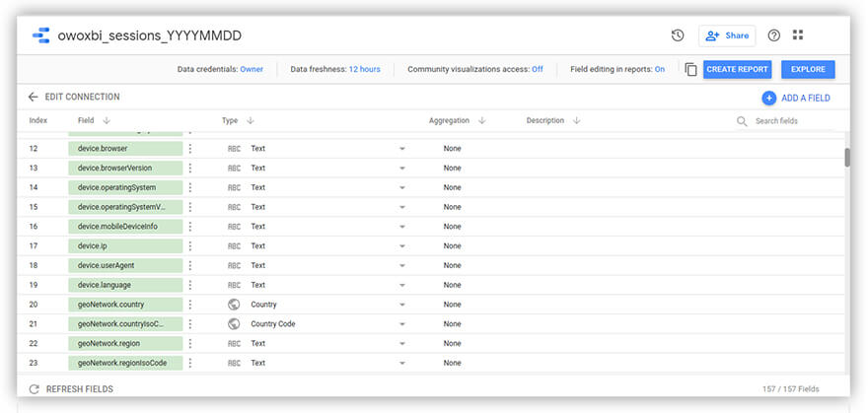This screenshot has height=413, width=868.
Task: Open type dropdown for device.mobileDeviceInfo
Action: tap(402, 227)
